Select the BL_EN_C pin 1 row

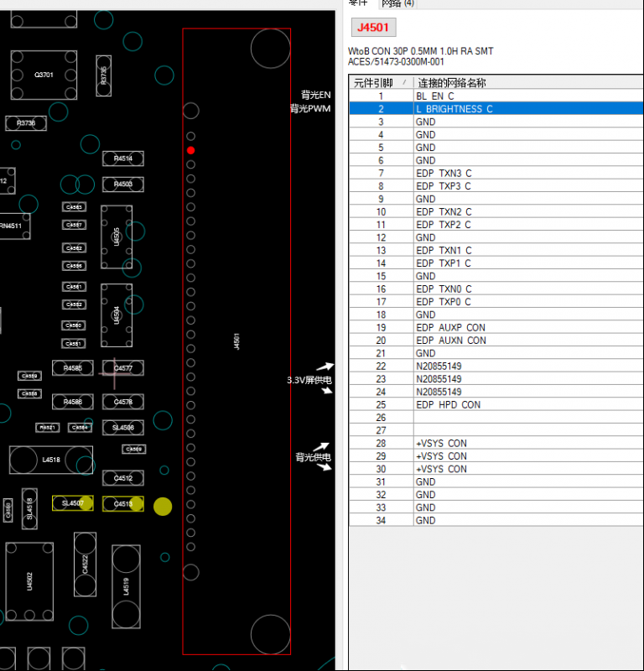496,96
